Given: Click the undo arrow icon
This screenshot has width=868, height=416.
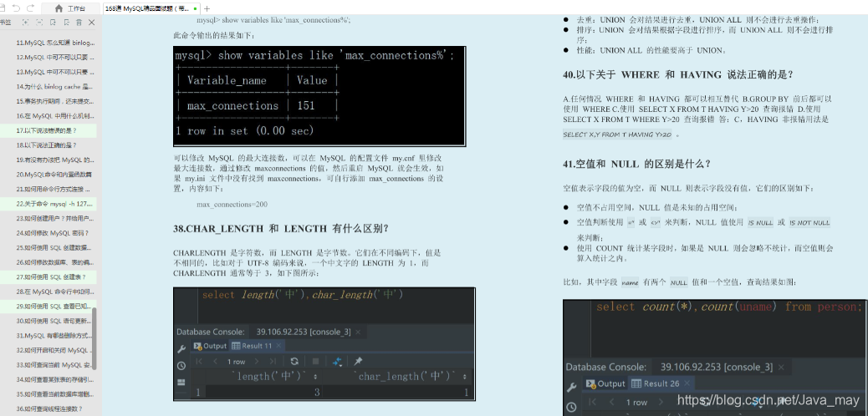Looking at the screenshot, I should (17, 8).
